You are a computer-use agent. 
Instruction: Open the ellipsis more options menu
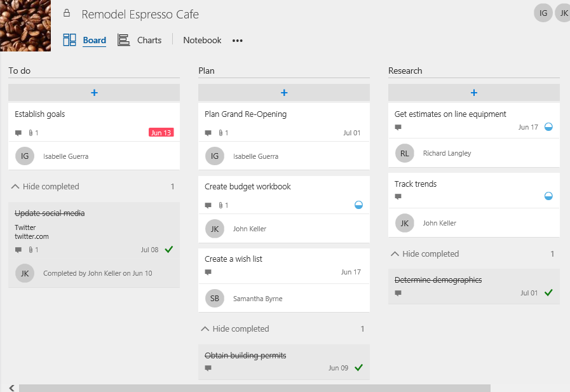click(x=237, y=40)
